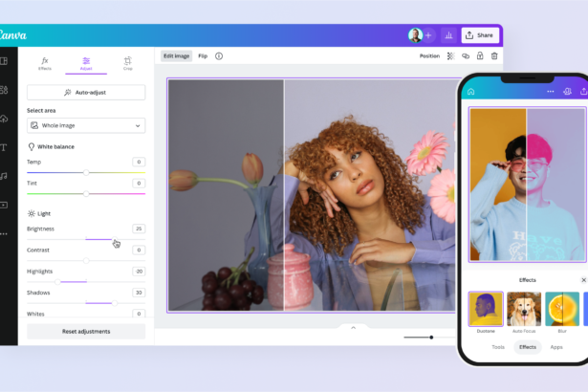Image resolution: width=588 pixels, height=392 pixels.
Task: Open the Videos icon in sidebar
Action: point(4,205)
